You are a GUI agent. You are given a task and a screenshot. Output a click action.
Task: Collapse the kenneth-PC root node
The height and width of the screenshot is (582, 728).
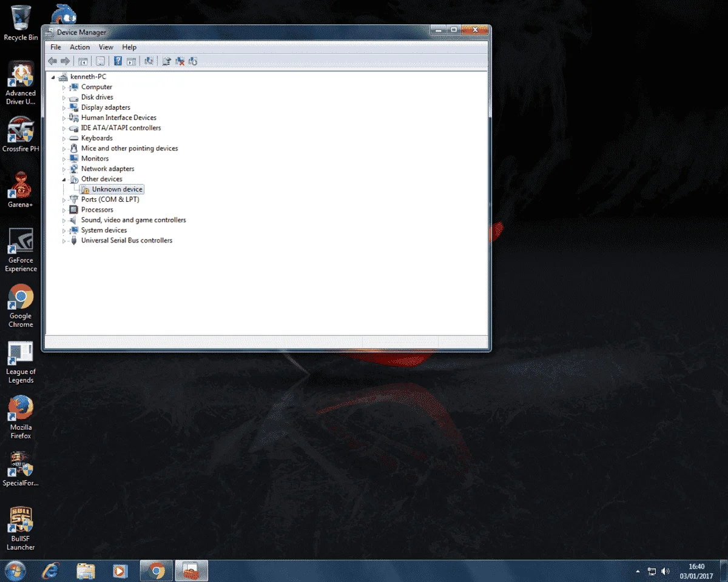(53, 77)
